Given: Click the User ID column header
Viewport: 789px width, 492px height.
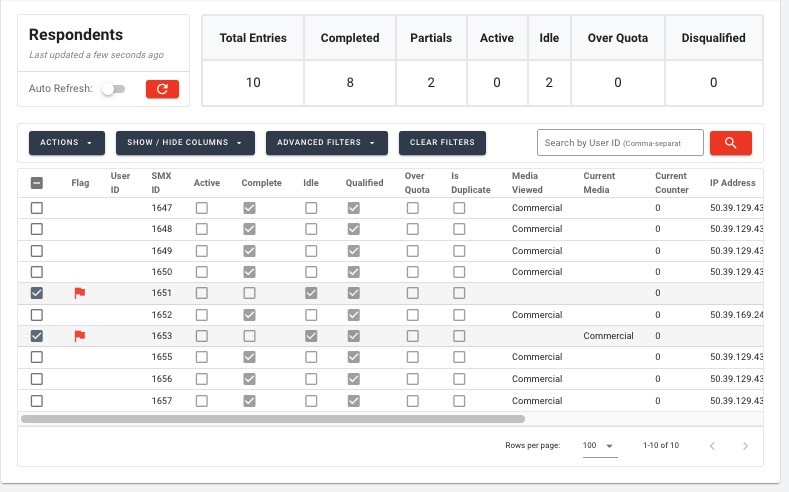Looking at the screenshot, I should pos(120,183).
